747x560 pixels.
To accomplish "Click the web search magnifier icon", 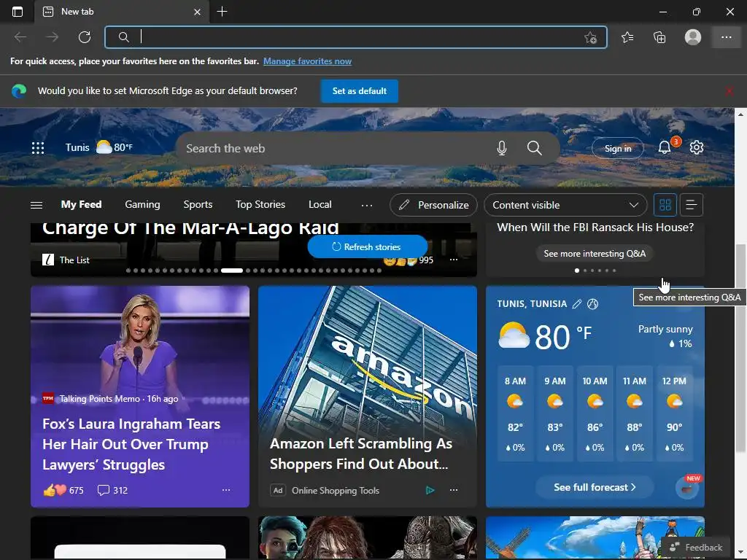I will (x=534, y=148).
